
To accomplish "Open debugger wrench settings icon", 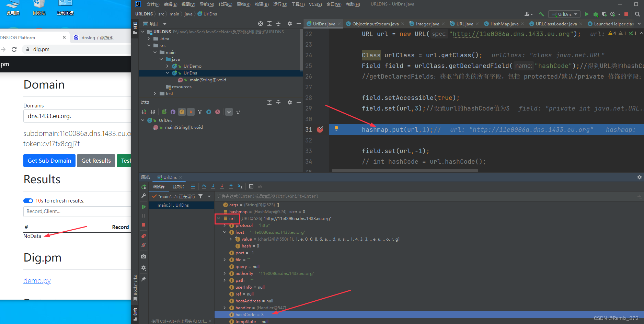I will click(143, 196).
